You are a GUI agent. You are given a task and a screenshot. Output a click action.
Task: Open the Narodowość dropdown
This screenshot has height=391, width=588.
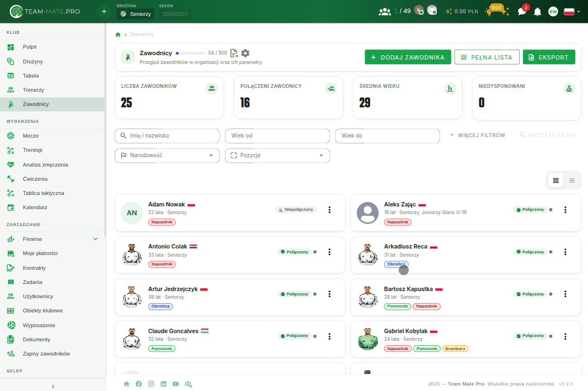[x=167, y=155]
